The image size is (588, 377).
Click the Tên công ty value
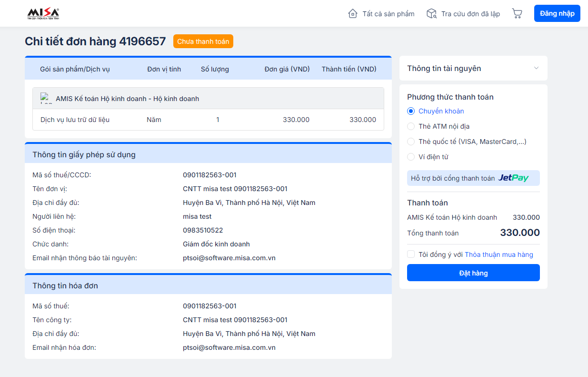coord(235,320)
